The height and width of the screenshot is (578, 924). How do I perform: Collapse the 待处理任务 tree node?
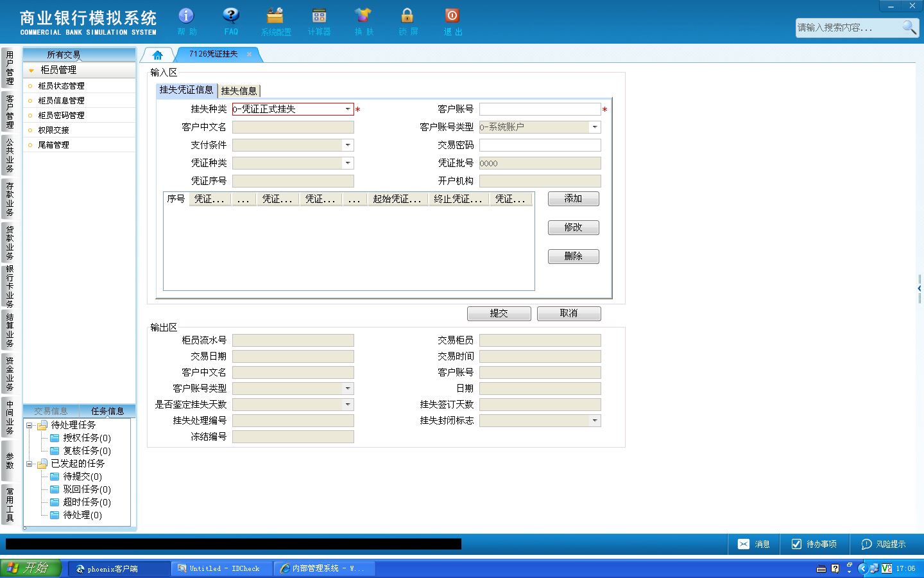[29, 425]
